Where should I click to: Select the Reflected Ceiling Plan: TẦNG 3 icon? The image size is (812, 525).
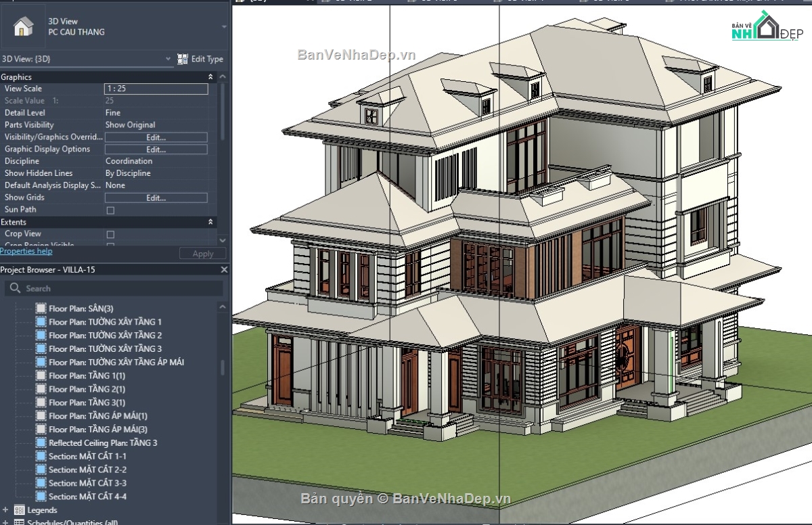(41, 442)
